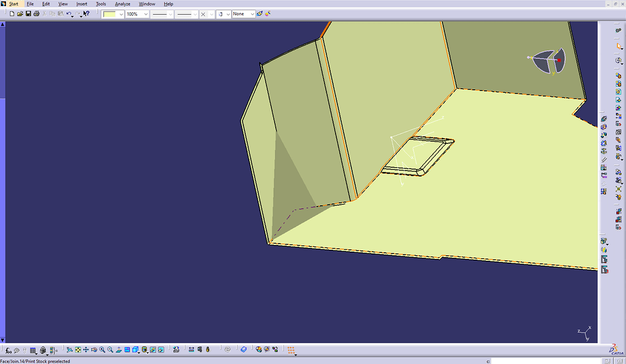Toggle the Shading with Edges render mode
The height and width of the screenshot is (364, 626).
click(144, 350)
